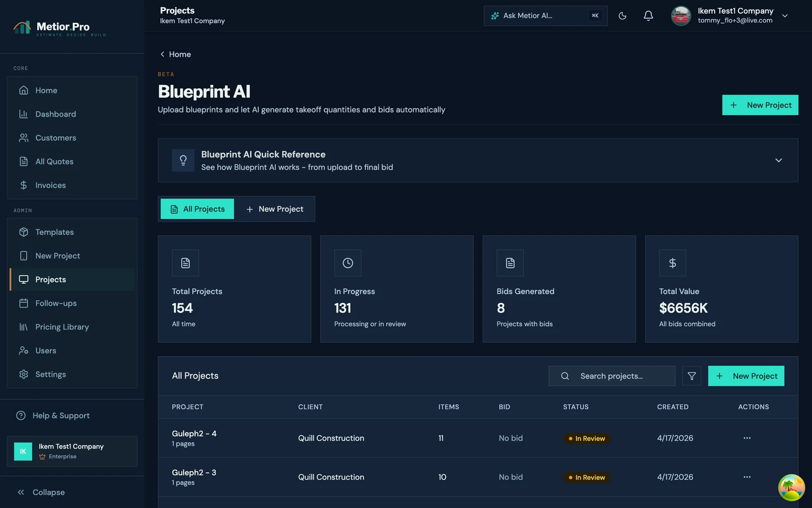Click the Bids Generated card icon

(510, 263)
